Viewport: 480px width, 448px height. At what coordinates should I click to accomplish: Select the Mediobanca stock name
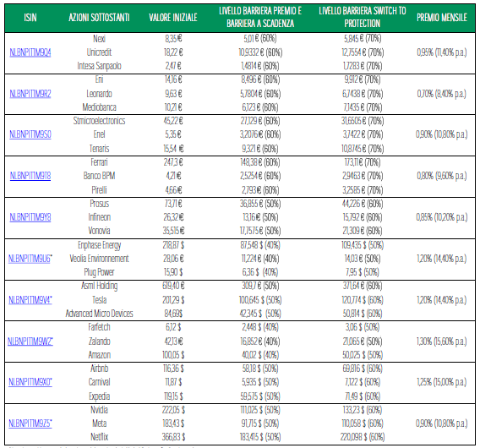pos(99,107)
